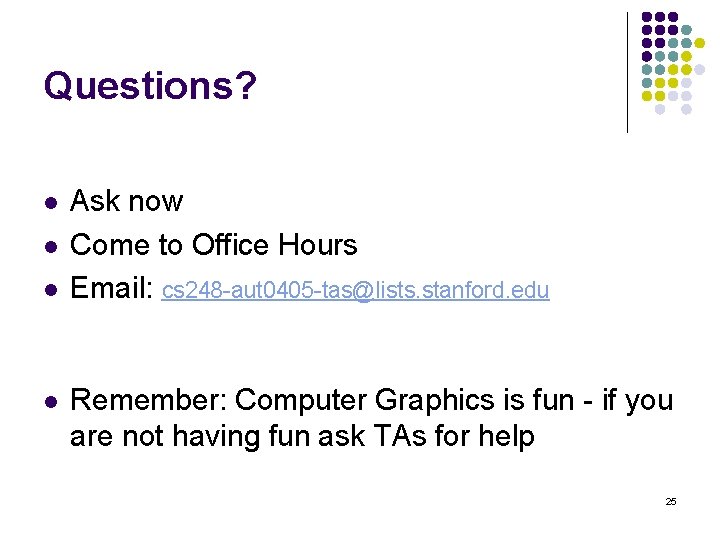The height and width of the screenshot is (540, 720).
Task: Click the bullet marker beside "Remember:"
Action: click(x=49, y=401)
